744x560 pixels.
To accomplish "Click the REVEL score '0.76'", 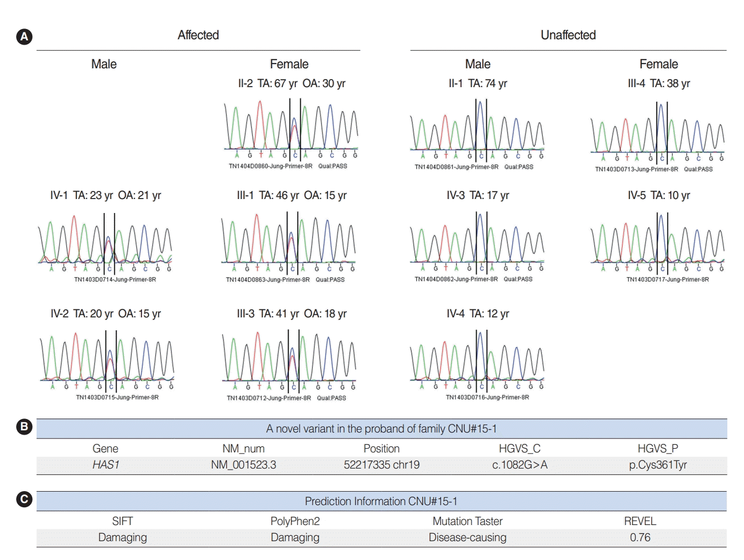I will (x=640, y=537).
